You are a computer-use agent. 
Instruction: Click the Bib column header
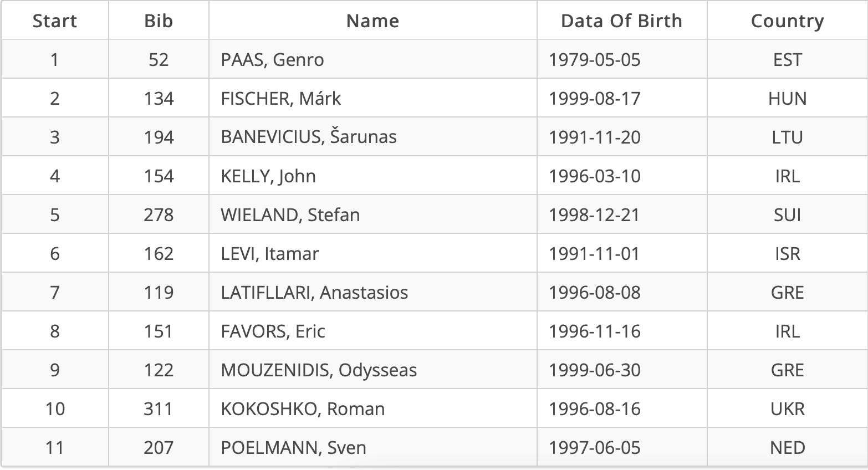pos(159,21)
